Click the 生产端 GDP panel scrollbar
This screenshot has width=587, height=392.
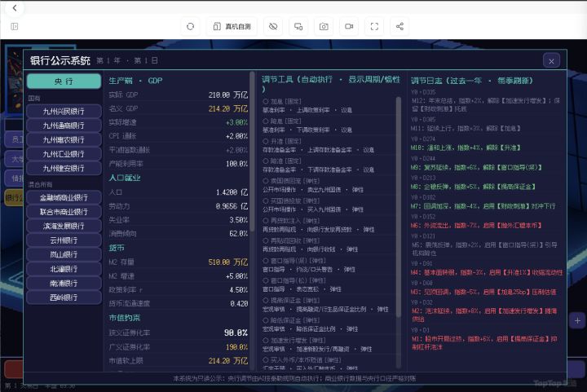click(252, 152)
